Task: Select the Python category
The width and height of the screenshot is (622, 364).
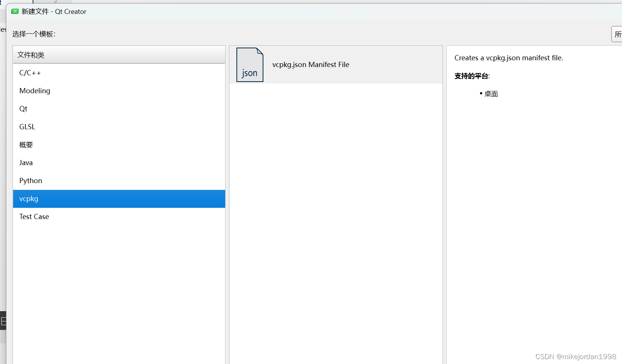Action: (x=119, y=181)
